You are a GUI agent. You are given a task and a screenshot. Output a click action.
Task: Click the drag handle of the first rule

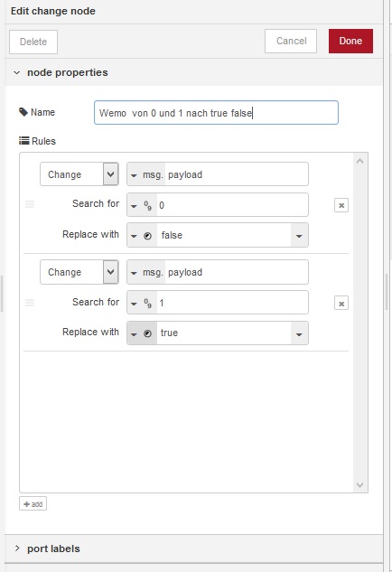click(30, 204)
